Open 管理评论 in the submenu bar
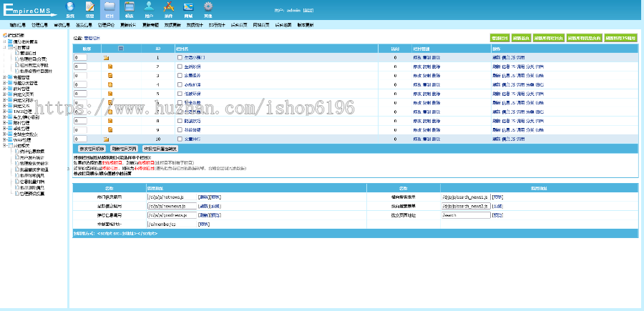Viewport: 644px width, 311px height. tap(106, 25)
